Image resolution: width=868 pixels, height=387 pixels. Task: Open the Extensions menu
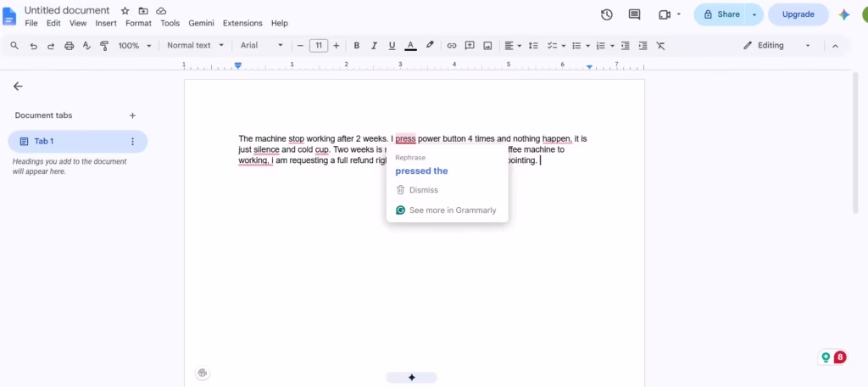click(x=242, y=23)
